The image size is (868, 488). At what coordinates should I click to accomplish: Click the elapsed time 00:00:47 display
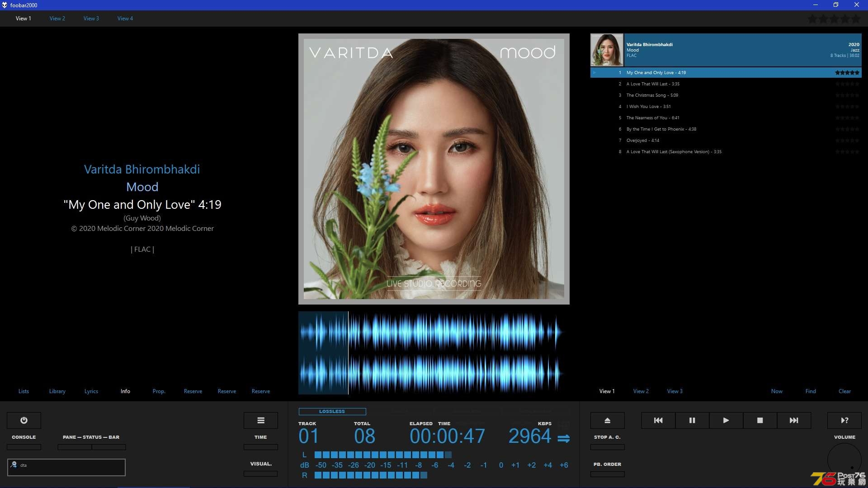pos(447,436)
